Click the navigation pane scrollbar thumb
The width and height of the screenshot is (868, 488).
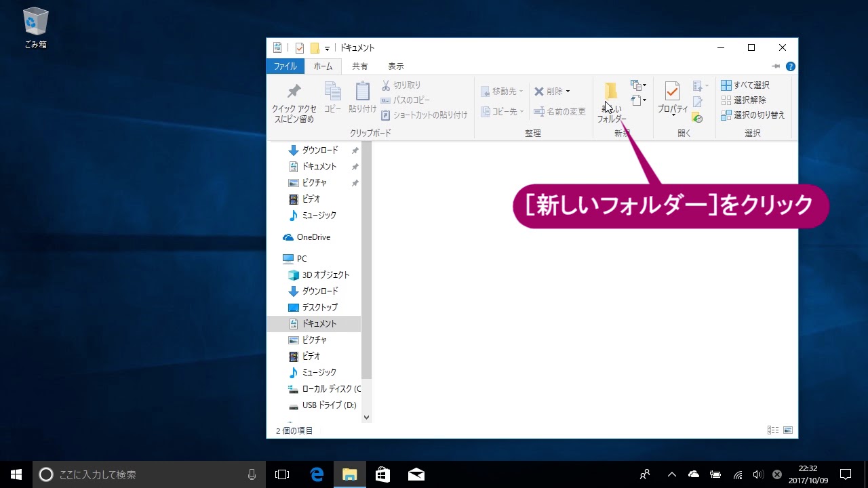coord(366,260)
